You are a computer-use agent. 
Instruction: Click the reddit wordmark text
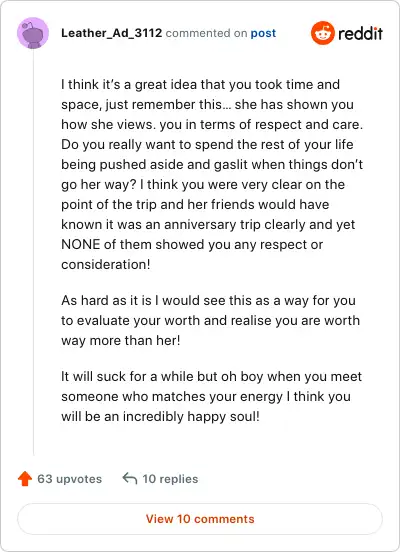pyautogui.click(x=360, y=33)
